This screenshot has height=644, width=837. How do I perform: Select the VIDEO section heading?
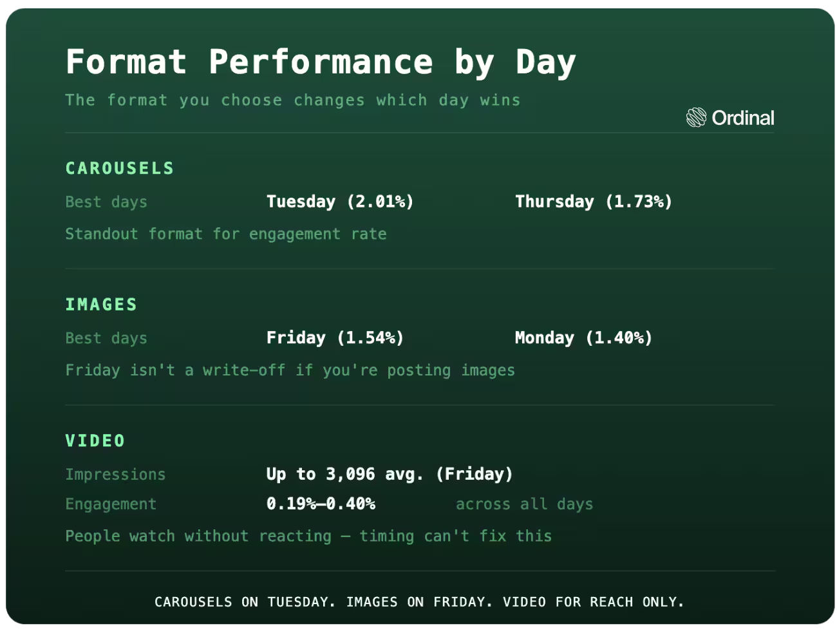click(x=95, y=440)
